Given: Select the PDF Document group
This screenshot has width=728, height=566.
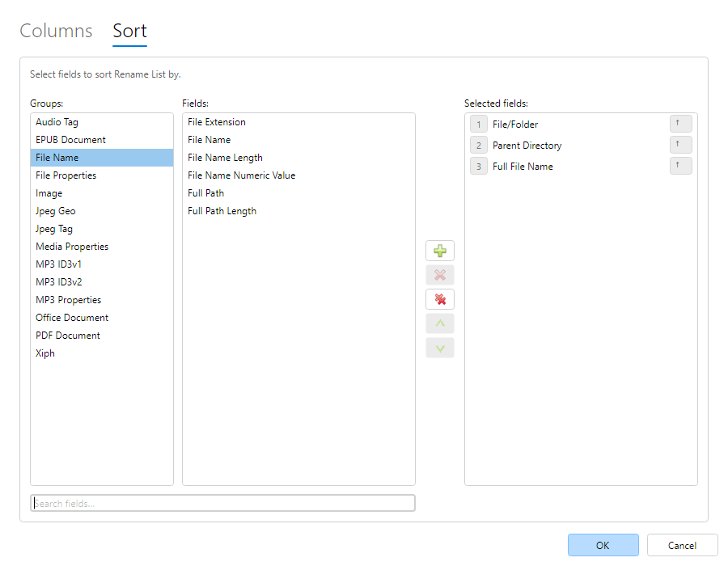Looking at the screenshot, I should tap(102, 336).
